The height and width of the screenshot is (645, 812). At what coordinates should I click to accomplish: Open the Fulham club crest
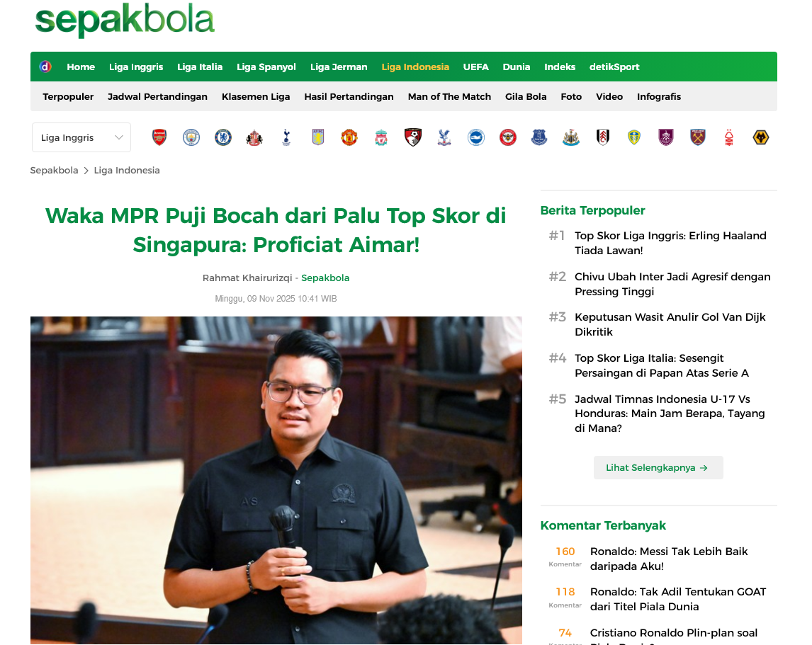603,137
